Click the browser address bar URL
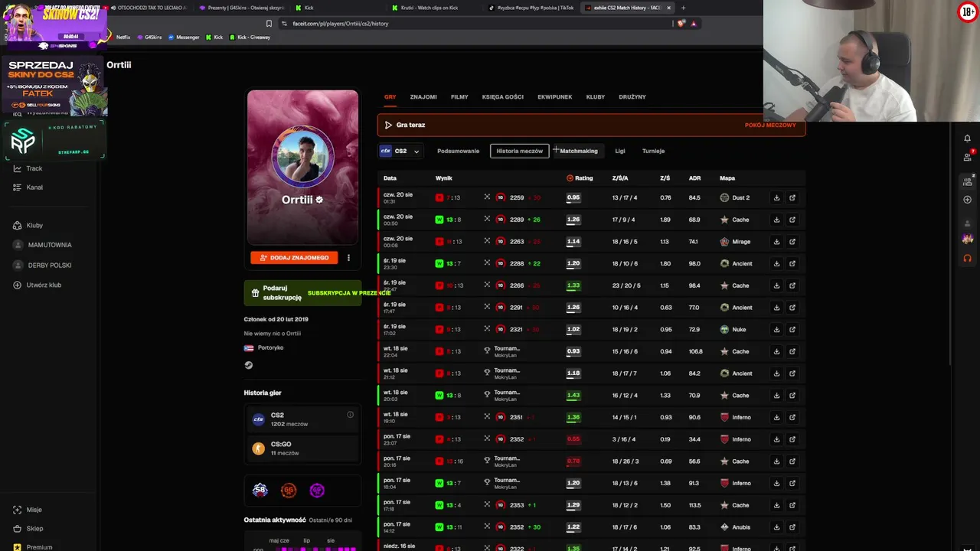980x551 pixels. (x=341, y=24)
